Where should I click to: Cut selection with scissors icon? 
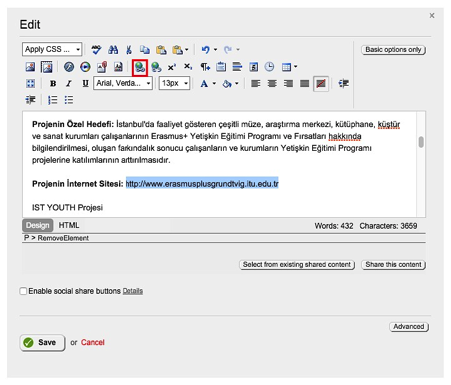tap(129, 50)
